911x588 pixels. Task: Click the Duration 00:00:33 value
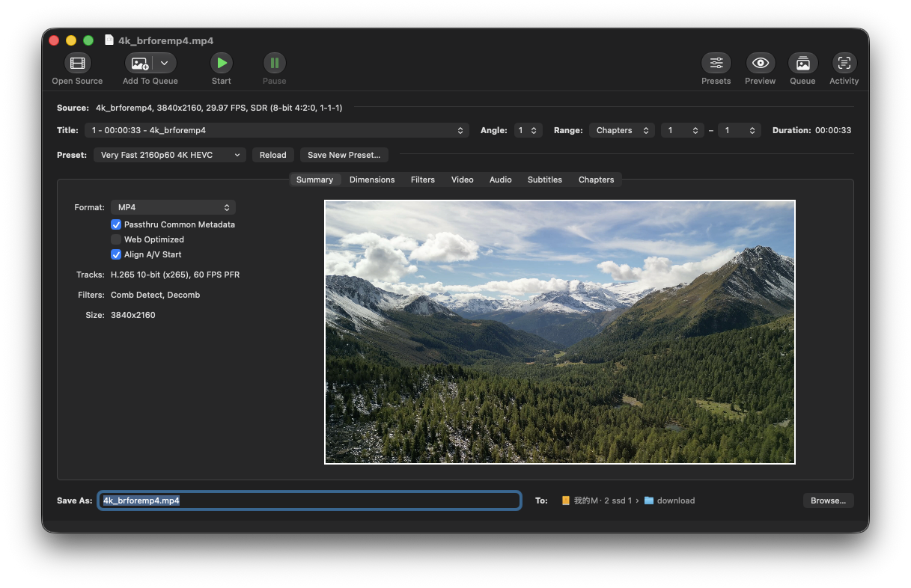coord(833,130)
